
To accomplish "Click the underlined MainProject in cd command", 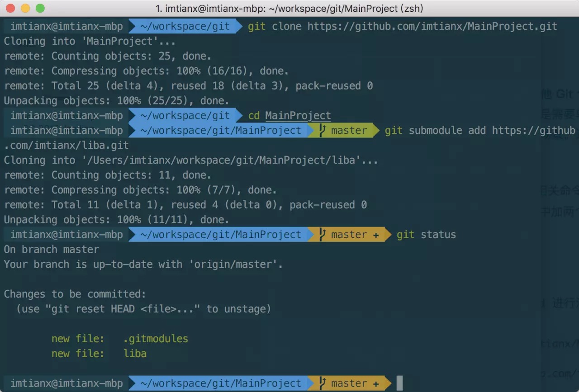I will pyautogui.click(x=298, y=116).
